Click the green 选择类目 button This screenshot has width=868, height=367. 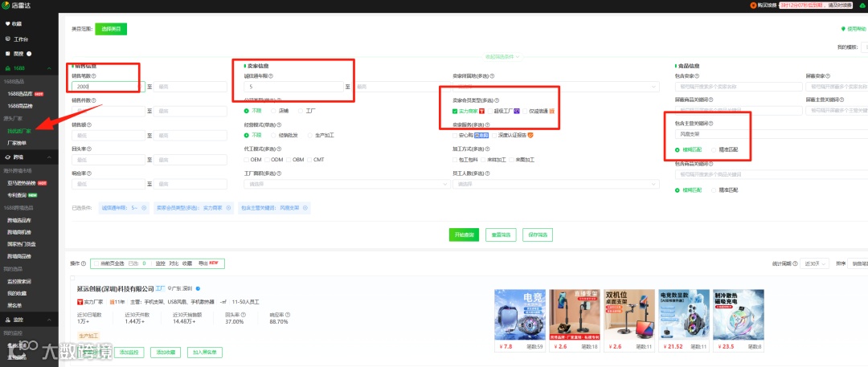click(x=111, y=29)
